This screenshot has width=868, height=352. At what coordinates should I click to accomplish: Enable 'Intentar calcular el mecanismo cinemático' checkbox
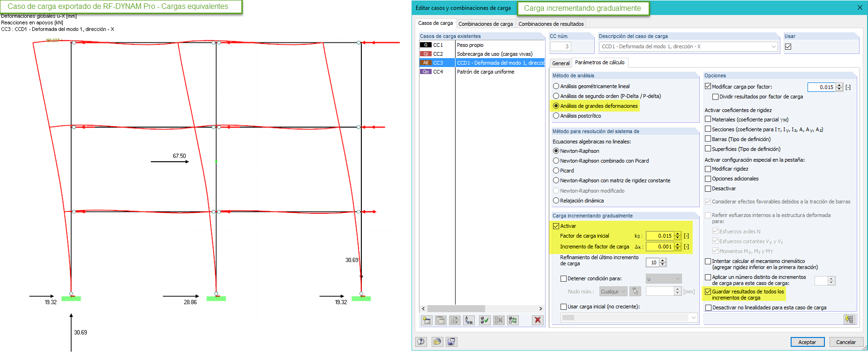tap(708, 261)
